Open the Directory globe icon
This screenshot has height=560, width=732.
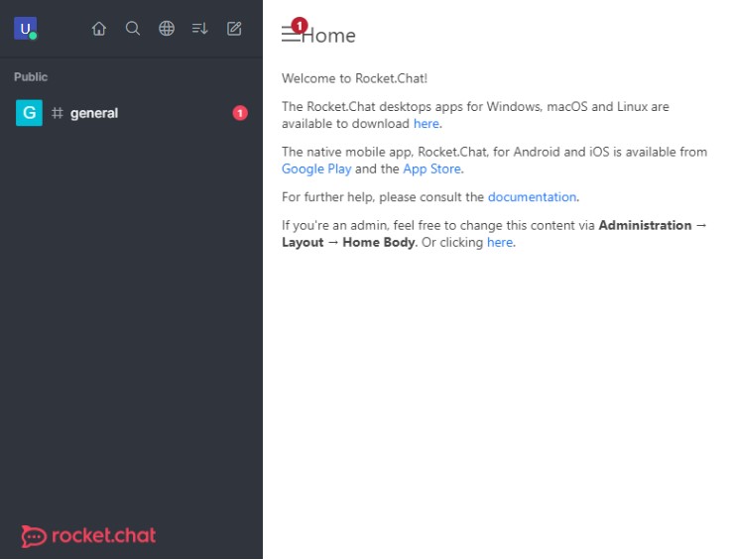click(x=167, y=29)
